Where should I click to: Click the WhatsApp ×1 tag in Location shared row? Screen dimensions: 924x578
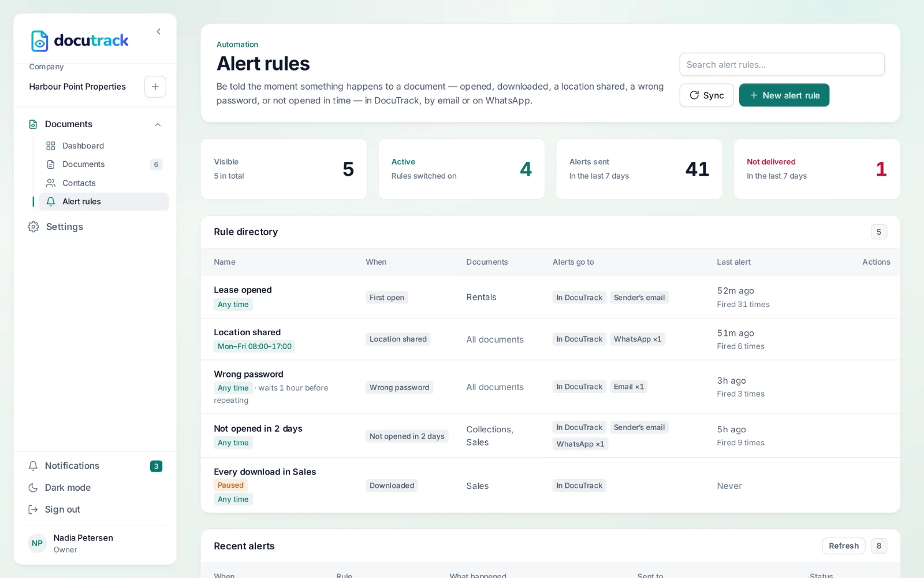tap(638, 339)
